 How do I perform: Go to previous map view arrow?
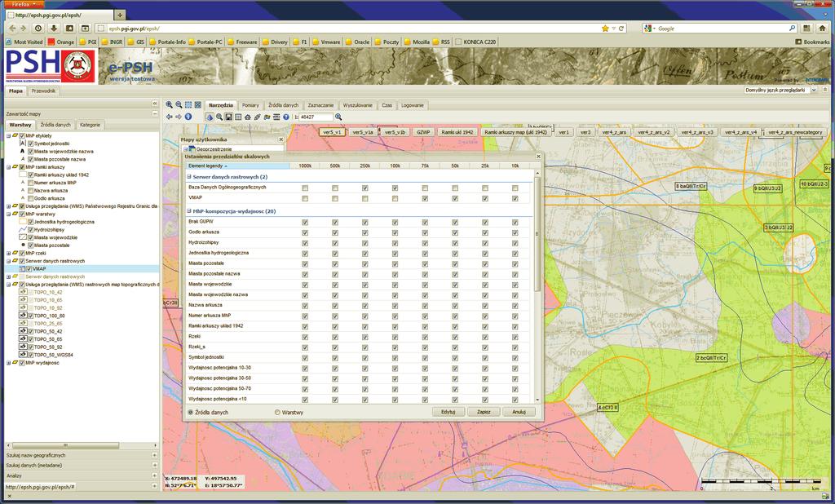pos(169,117)
